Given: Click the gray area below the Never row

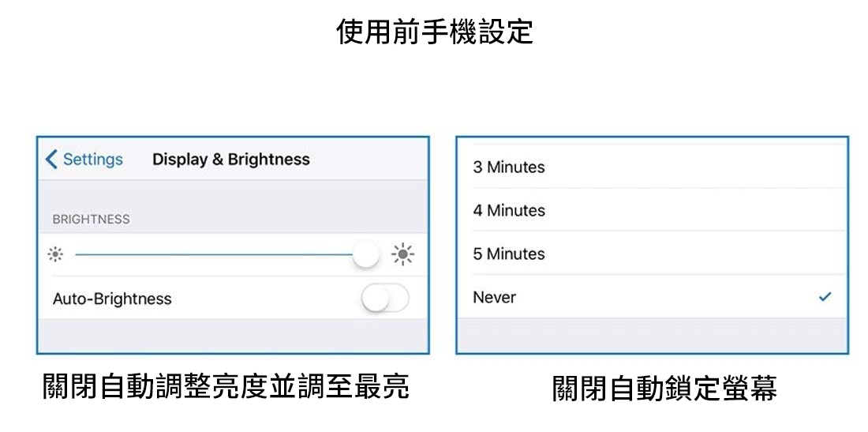Looking at the screenshot, I should tap(652, 336).
